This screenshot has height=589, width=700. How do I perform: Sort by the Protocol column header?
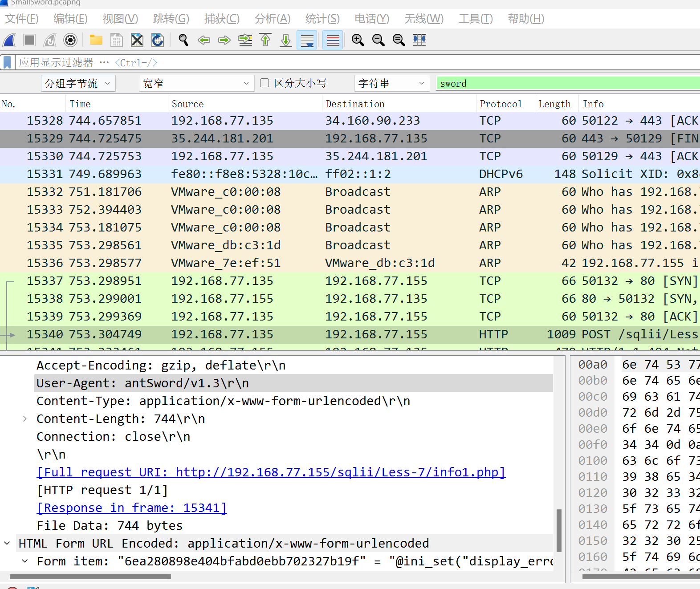tap(505, 104)
